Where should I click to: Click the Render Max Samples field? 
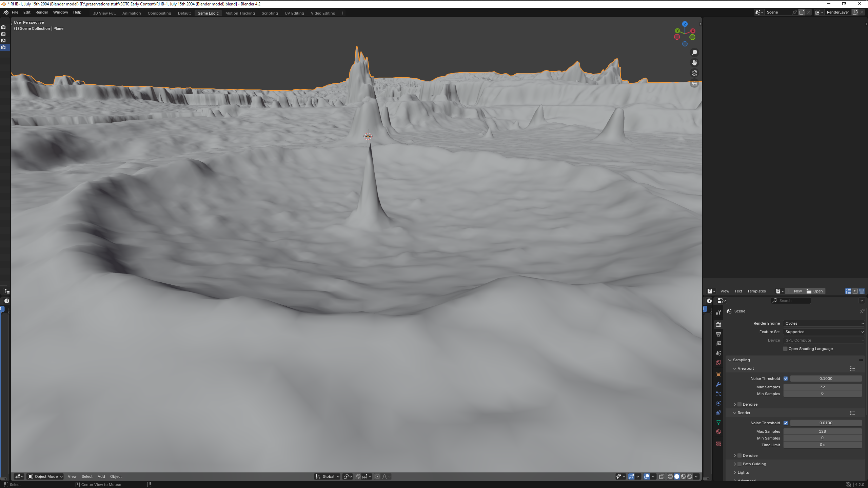pyautogui.click(x=822, y=431)
